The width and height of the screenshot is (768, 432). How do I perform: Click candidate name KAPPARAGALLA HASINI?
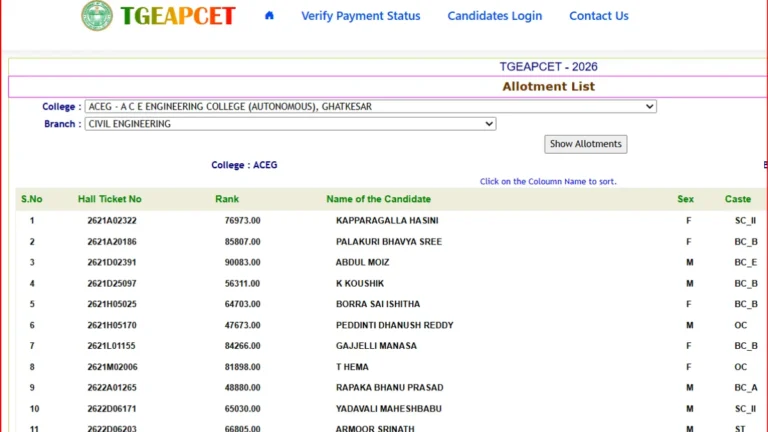[x=387, y=220]
